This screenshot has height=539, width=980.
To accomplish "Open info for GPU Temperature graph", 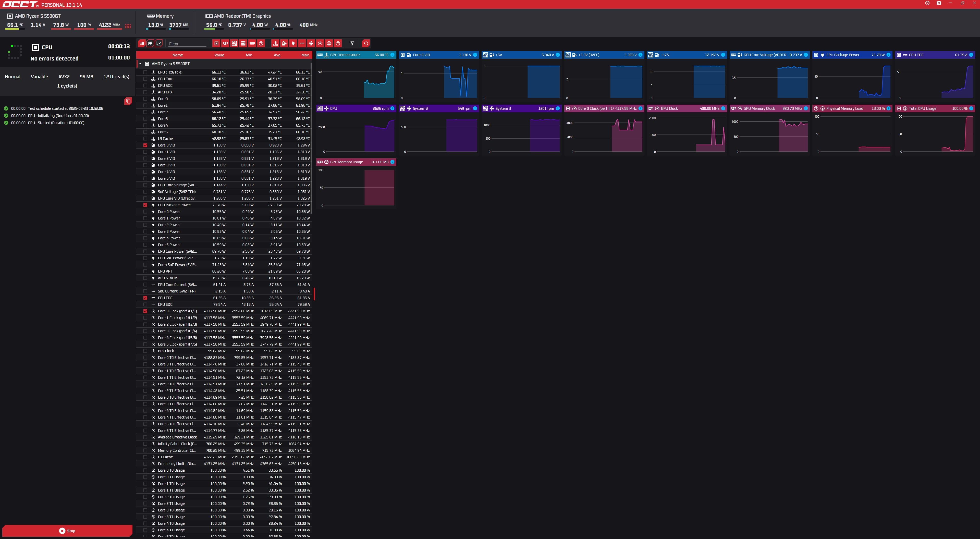I will (x=392, y=55).
